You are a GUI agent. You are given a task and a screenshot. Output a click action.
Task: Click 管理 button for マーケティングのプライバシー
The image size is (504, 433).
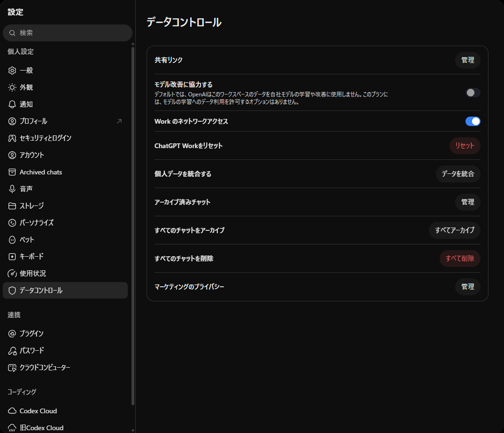468,287
